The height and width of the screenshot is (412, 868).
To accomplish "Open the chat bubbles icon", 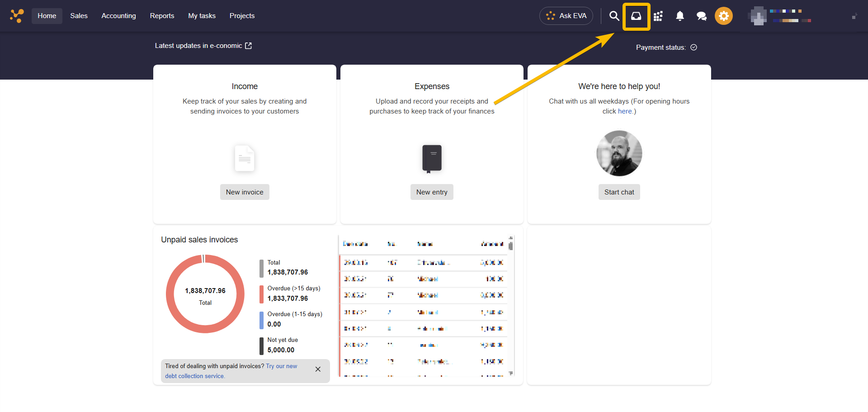I will click(701, 16).
